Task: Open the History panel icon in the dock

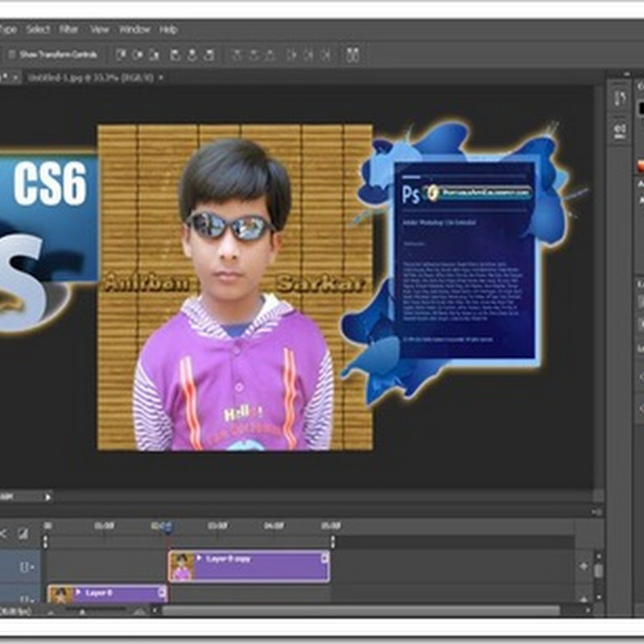Action: [x=620, y=98]
